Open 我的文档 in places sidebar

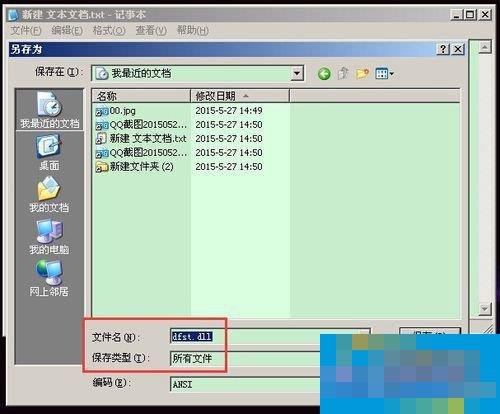coord(49,194)
